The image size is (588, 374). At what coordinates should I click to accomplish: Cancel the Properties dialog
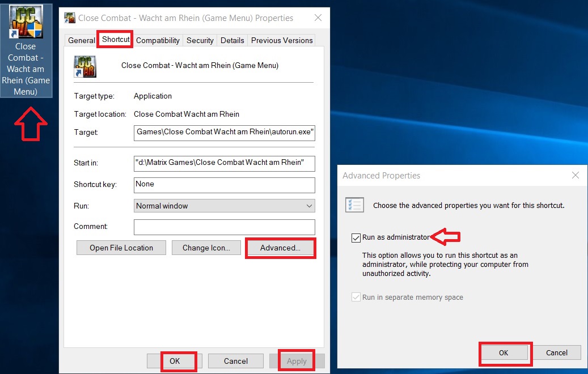click(236, 361)
